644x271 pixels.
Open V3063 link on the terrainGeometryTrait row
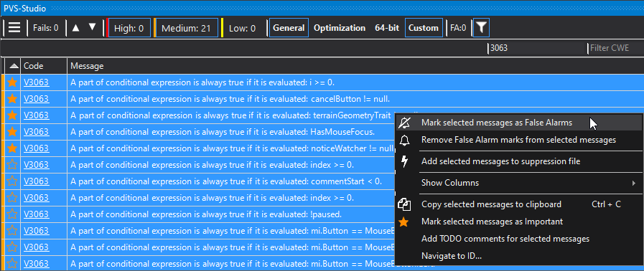click(36, 115)
